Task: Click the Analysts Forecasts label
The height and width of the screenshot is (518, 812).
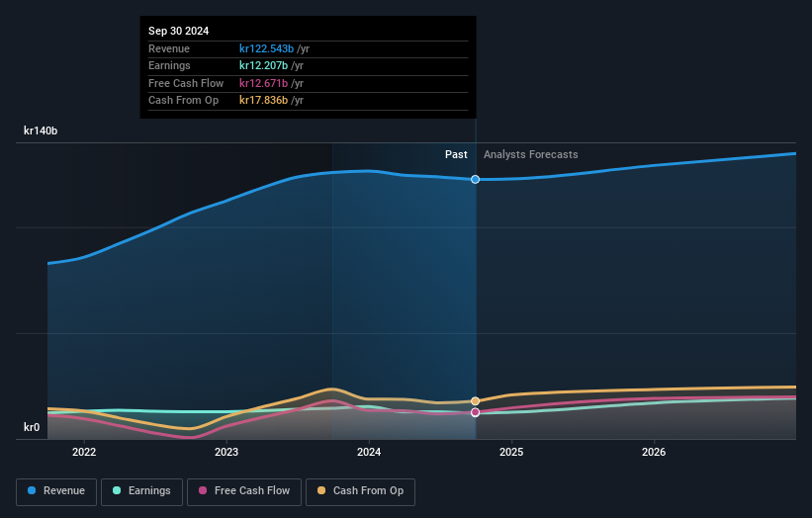Action: [x=531, y=154]
